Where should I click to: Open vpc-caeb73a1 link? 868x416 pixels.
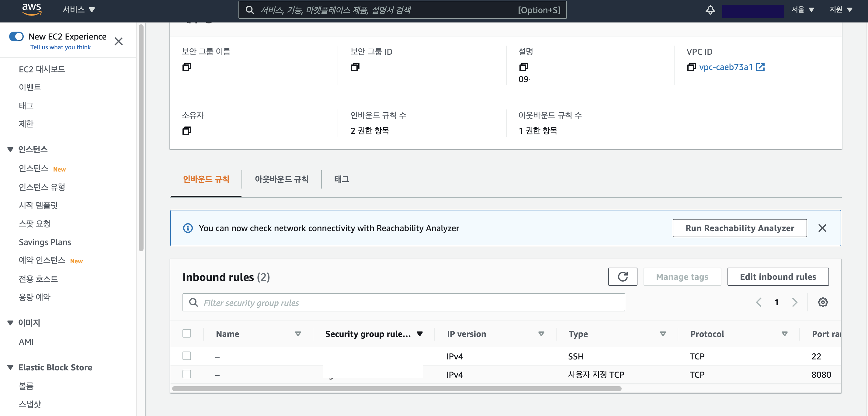(725, 67)
